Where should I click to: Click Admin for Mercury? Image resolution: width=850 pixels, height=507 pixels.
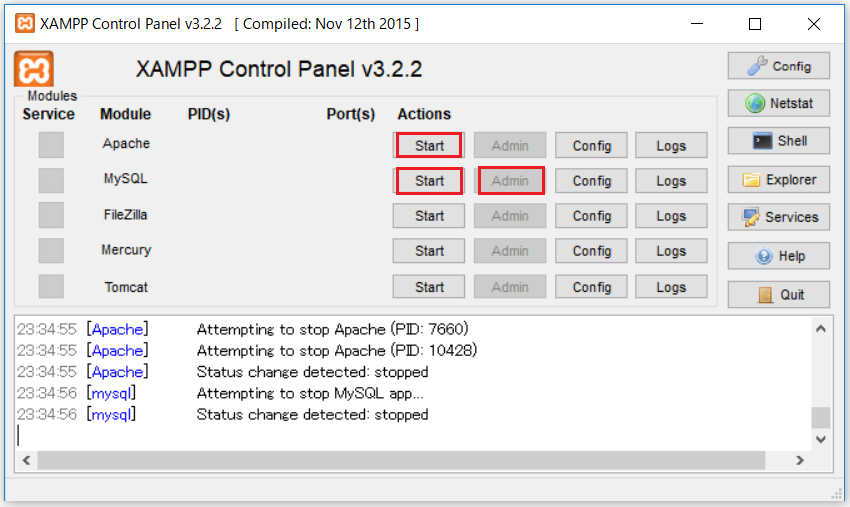[510, 251]
